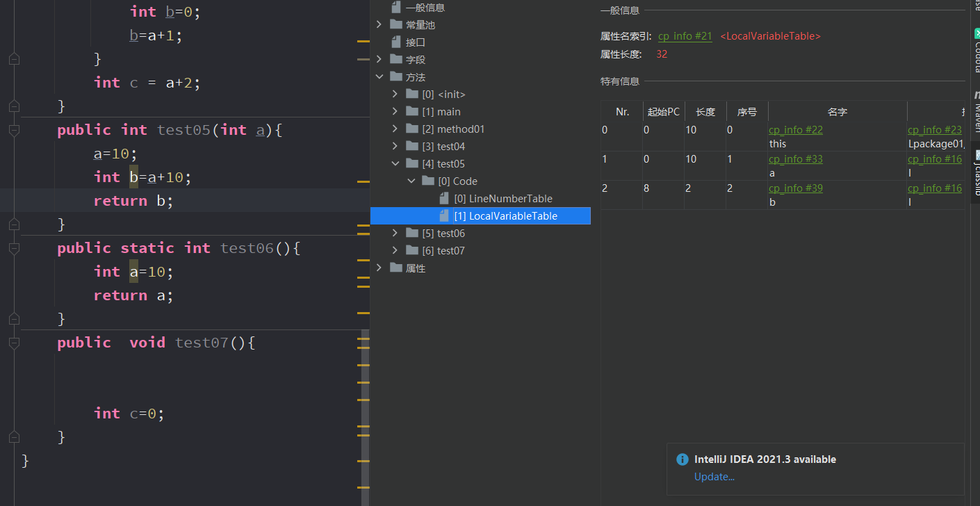The image size is (980, 506).
Task: Open the [0] LineNumberTable file icon
Action: coord(444,199)
